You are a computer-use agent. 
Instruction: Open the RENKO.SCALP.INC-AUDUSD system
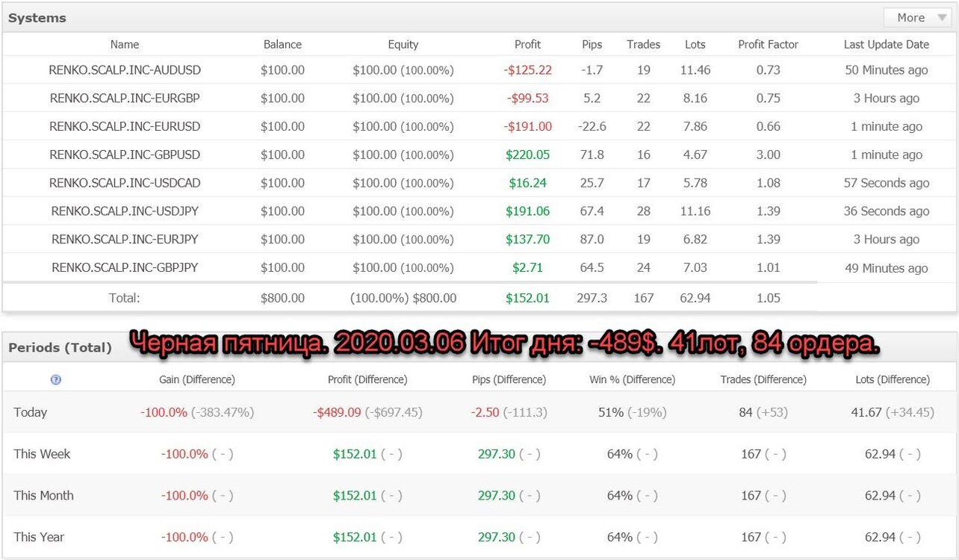tap(125, 70)
